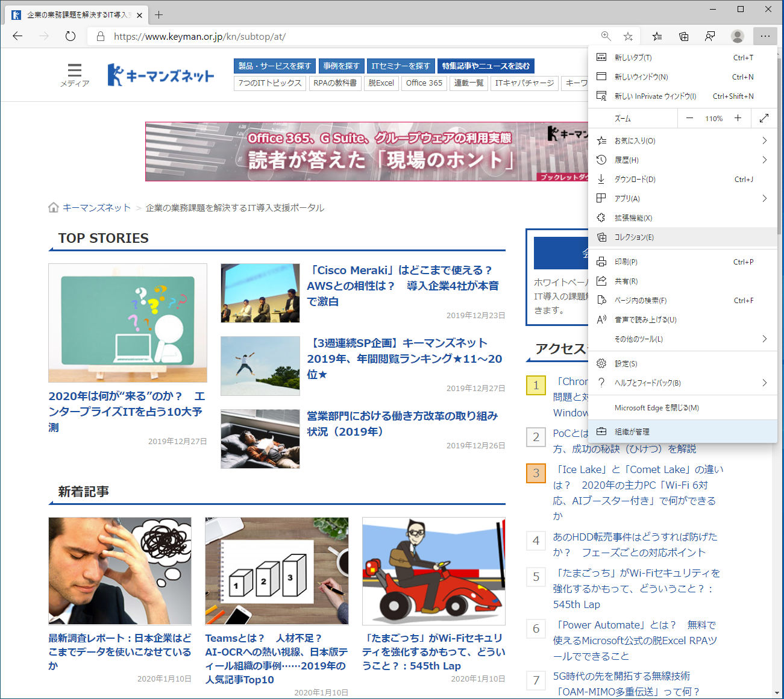Screen dimensions: 784x699
Task: Open the RPAの教科書 link
Action: (335, 83)
